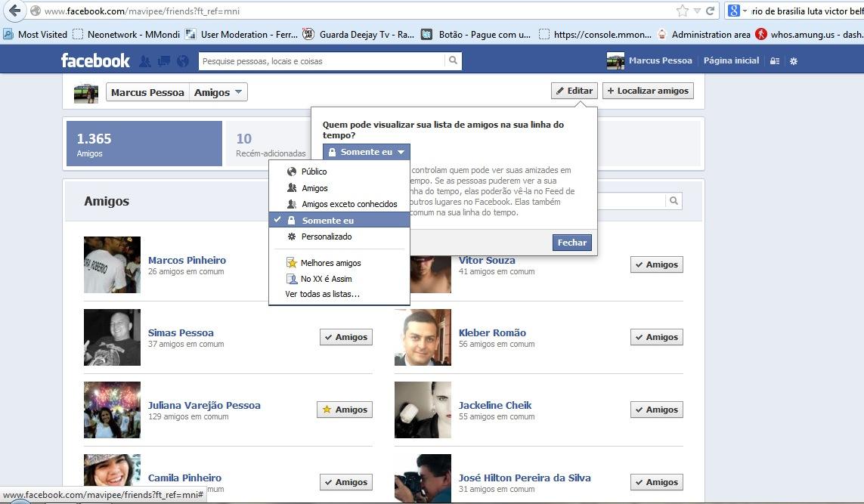The image size is (864, 504).
Task: Click the browser Google search field
Action: pos(807,11)
